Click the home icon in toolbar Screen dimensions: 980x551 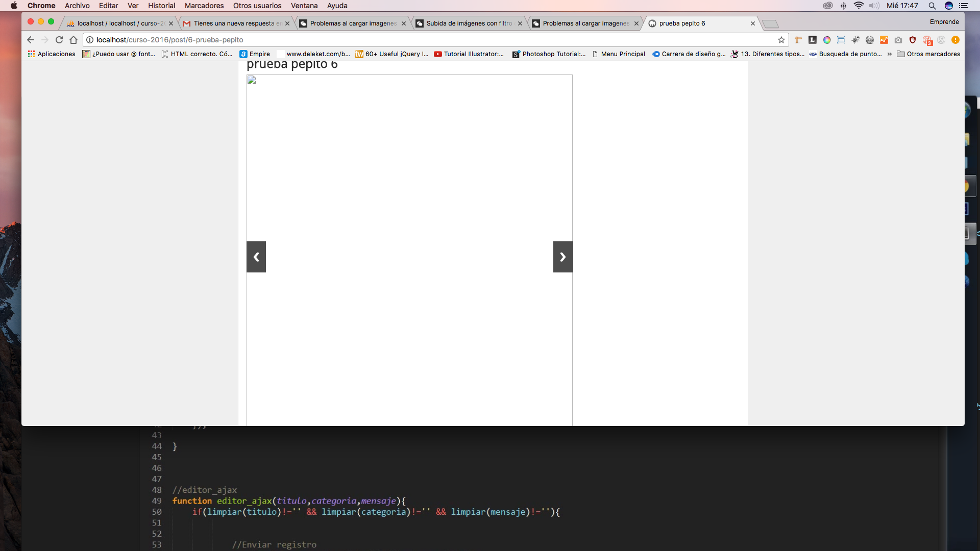pos(73,40)
